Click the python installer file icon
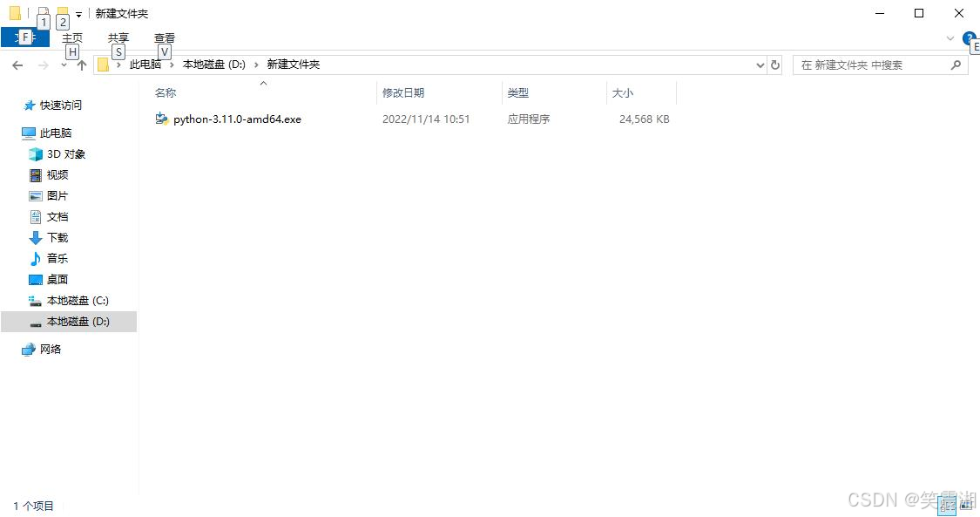The image size is (980, 517). coord(162,119)
